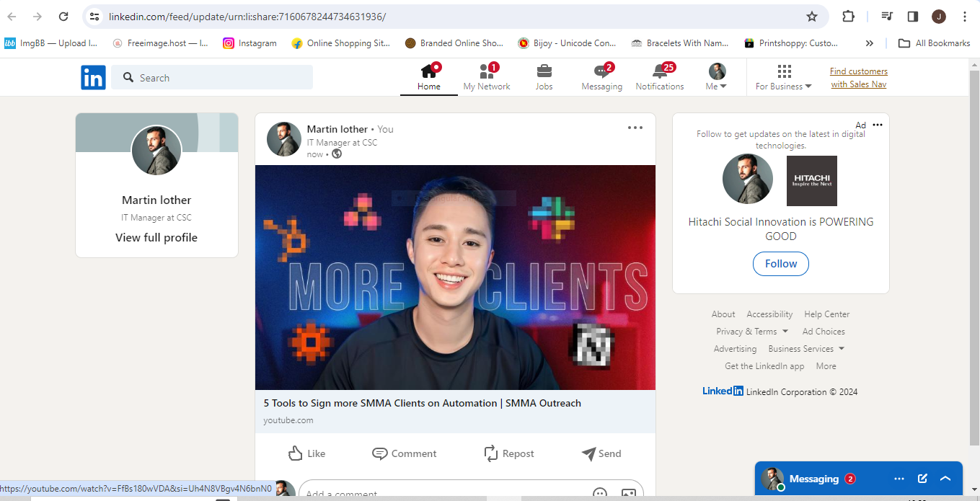Click the post visibility globe icon

coord(337,154)
